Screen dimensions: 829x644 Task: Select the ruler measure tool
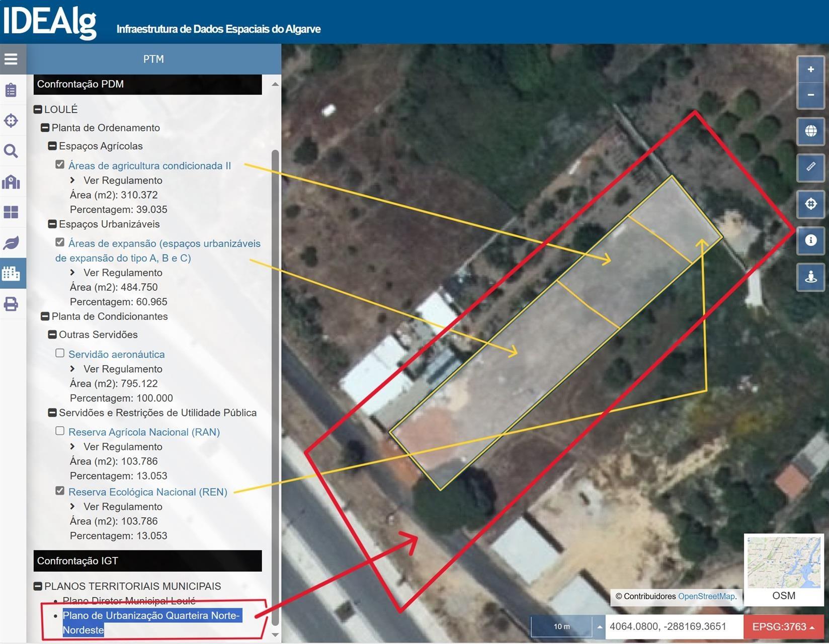pyautogui.click(x=810, y=167)
